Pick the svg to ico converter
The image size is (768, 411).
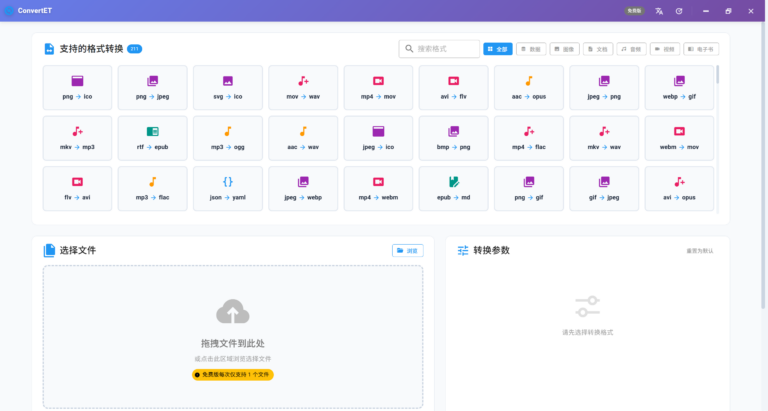(x=228, y=88)
